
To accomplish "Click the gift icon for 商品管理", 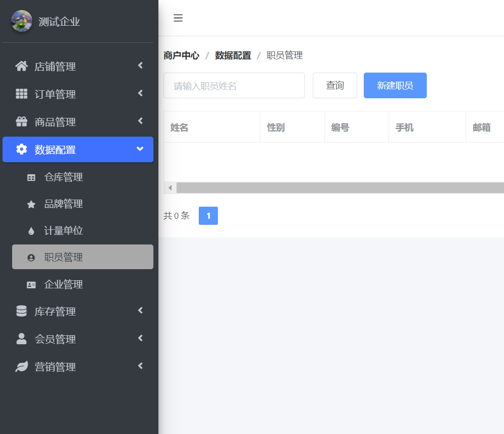I will tap(21, 121).
